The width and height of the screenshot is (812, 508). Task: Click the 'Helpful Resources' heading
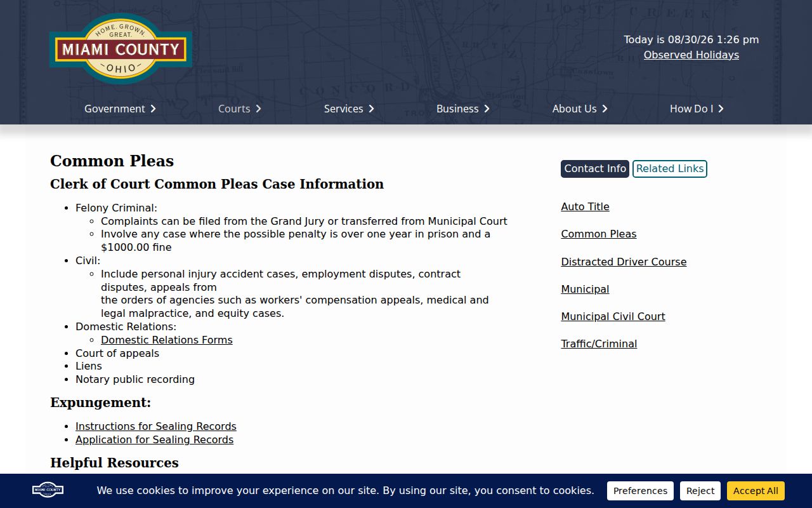pyautogui.click(x=114, y=463)
